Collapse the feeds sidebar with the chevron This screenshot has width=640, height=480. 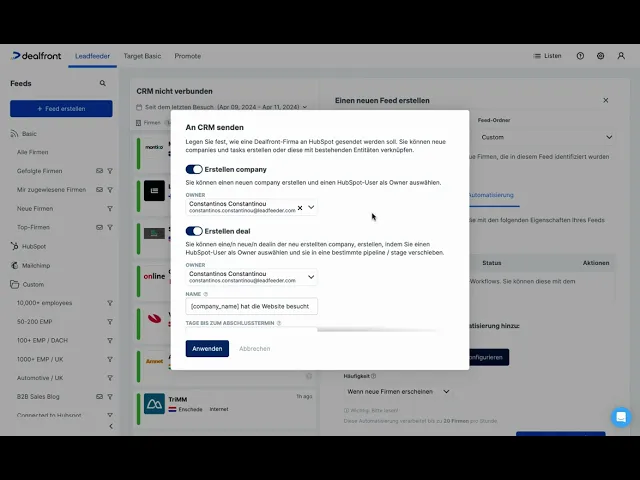(x=111, y=427)
